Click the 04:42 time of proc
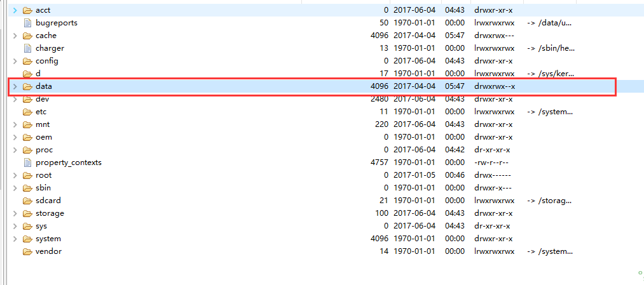 tap(455, 150)
